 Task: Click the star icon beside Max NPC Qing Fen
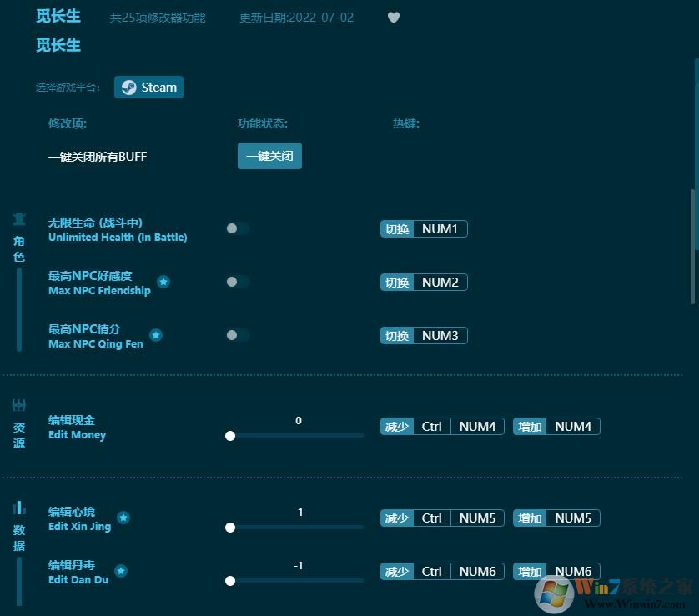(x=156, y=335)
